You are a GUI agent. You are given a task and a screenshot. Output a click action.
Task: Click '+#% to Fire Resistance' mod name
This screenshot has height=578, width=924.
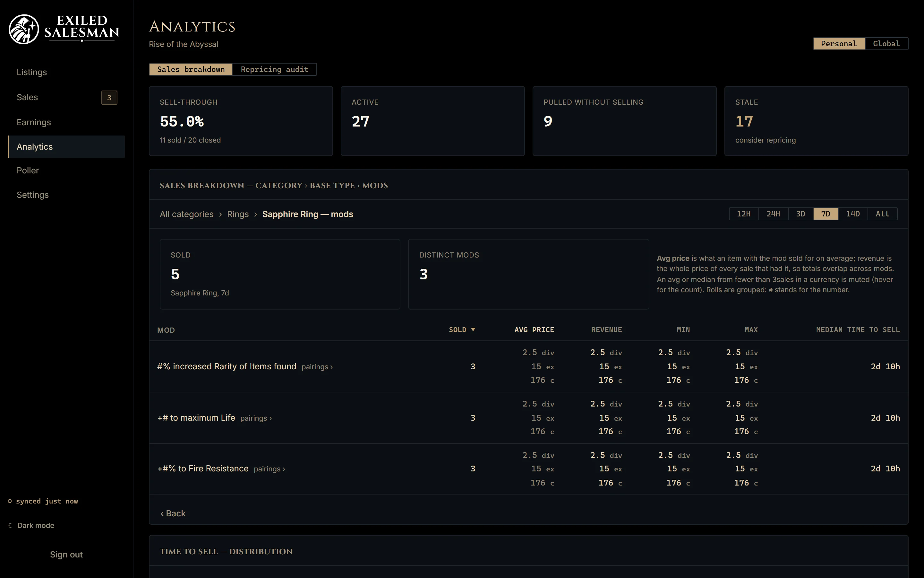click(x=203, y=469)
